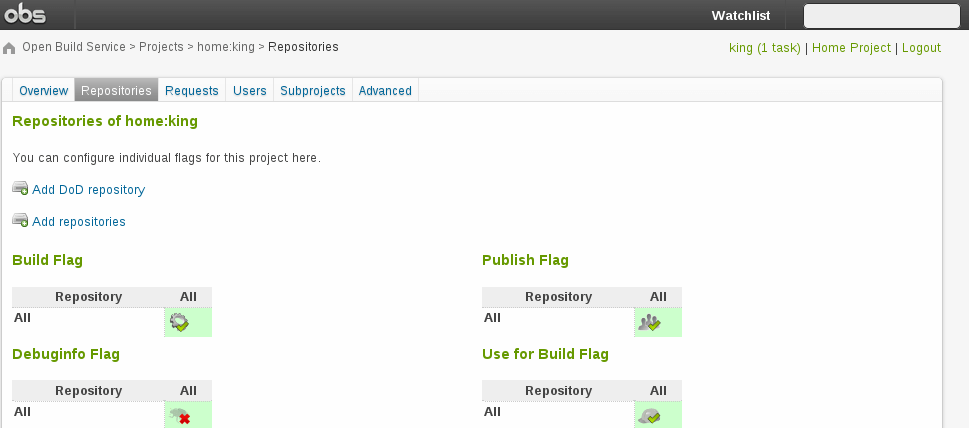Click the OBS logo
This screenshot has height=428, width=969.
point(25,14)
